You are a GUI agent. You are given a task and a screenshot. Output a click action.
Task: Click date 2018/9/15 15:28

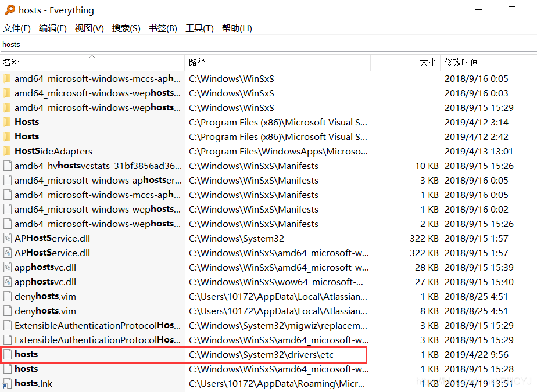tap(479, 369)
